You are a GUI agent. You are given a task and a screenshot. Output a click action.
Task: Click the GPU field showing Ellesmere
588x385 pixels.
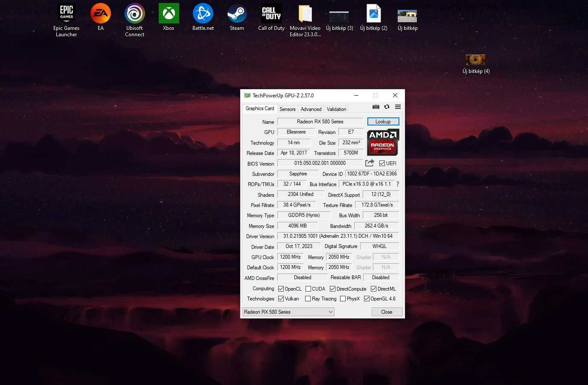pos(296,132)
